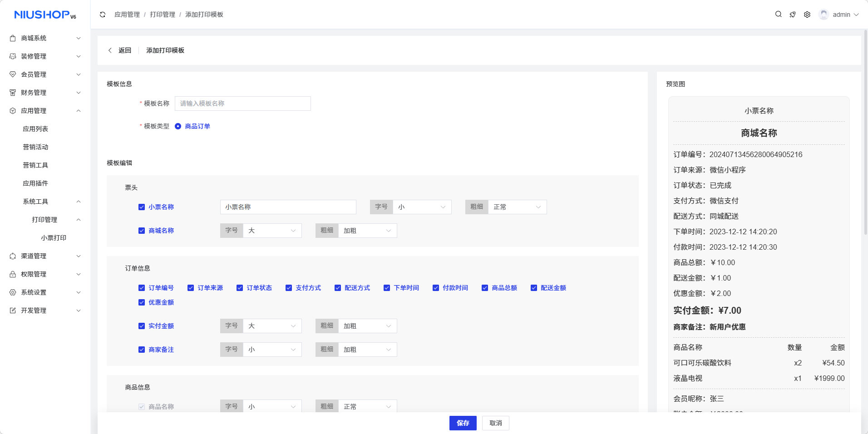Open the 小票名称 font size dropdown
This screenshot has width=868, height=434.
click(x=422, y=207)
